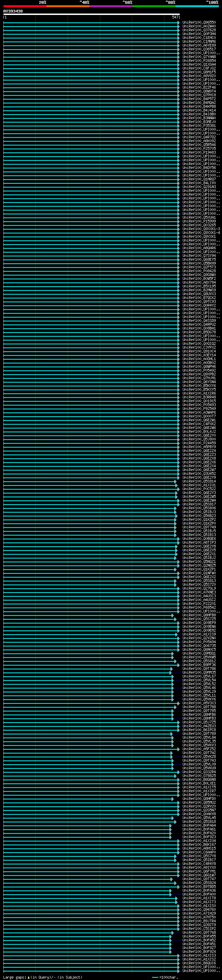
Task: Click the red 20% identity legend bar
Action: (x=25, y=6)
